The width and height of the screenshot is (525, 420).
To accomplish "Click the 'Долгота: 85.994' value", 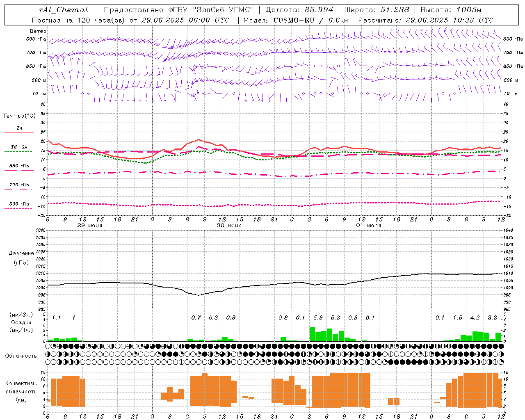I will coord(299,10).
